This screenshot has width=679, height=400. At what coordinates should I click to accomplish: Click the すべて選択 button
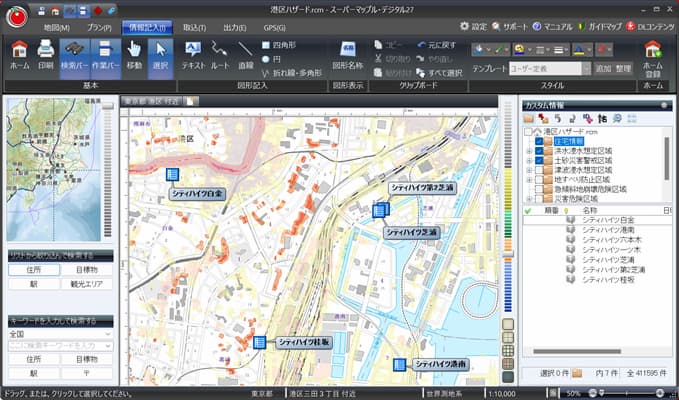coord(439,73)
